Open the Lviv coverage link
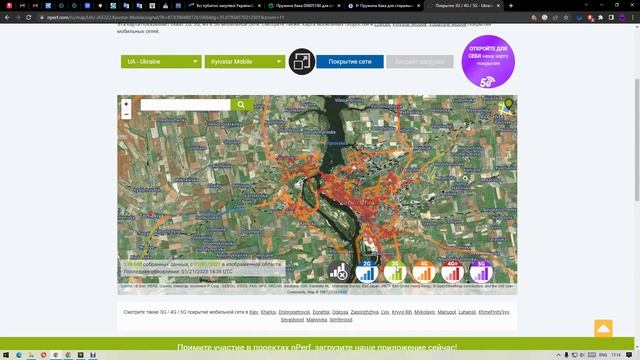This screenshot has width=640, height=360. [x=385, y=312]
